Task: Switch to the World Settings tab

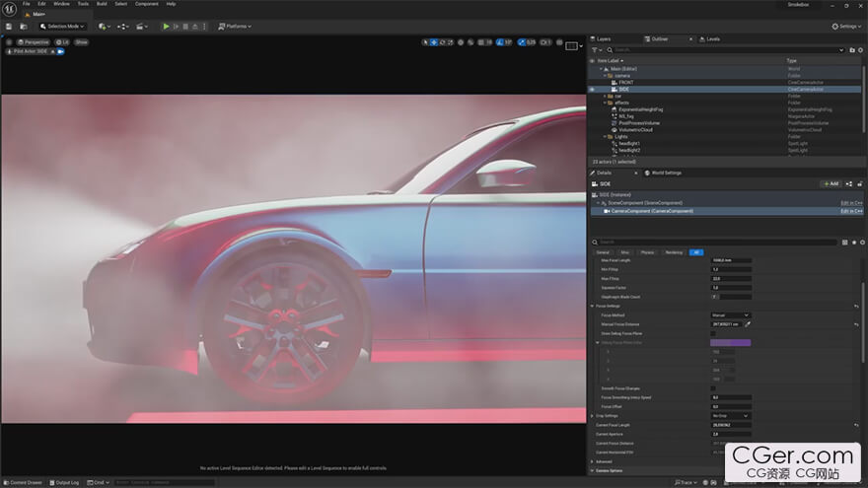Action: (x=663, y=174)
